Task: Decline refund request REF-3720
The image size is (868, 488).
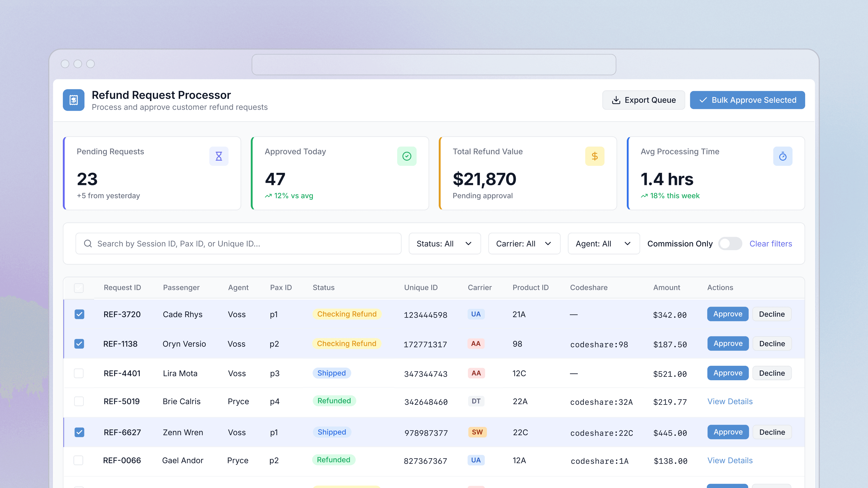Action: pos(772,314)
